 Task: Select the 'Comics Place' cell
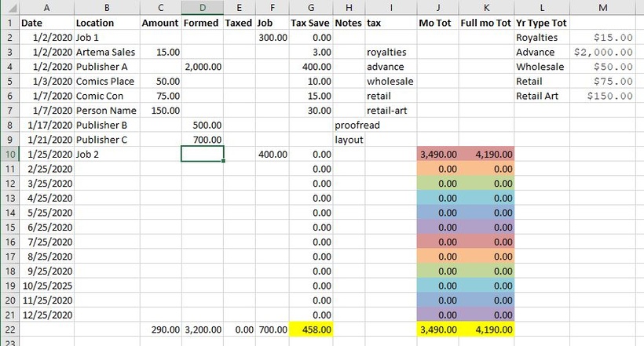point(107,82)
